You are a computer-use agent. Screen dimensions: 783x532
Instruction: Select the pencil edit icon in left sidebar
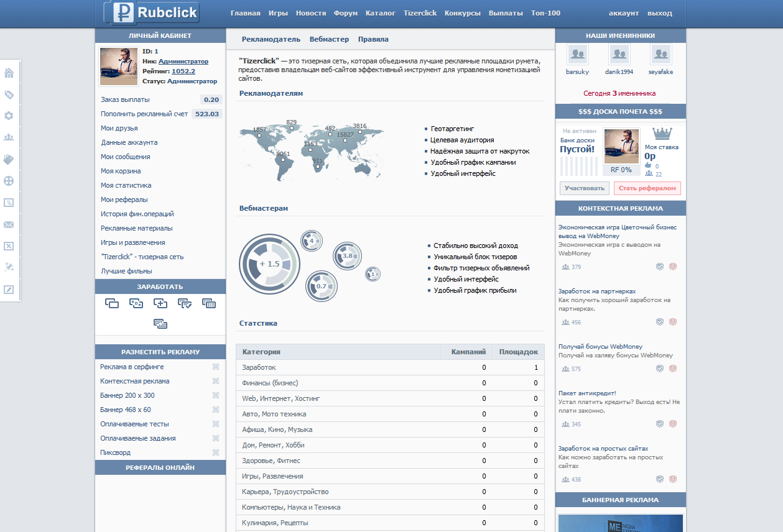tap(9, 290)
